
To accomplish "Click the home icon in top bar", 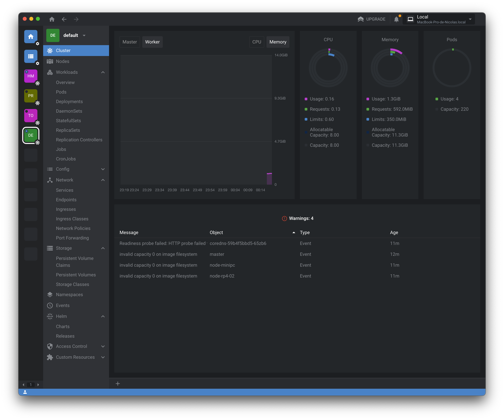I will coord(52,19).
